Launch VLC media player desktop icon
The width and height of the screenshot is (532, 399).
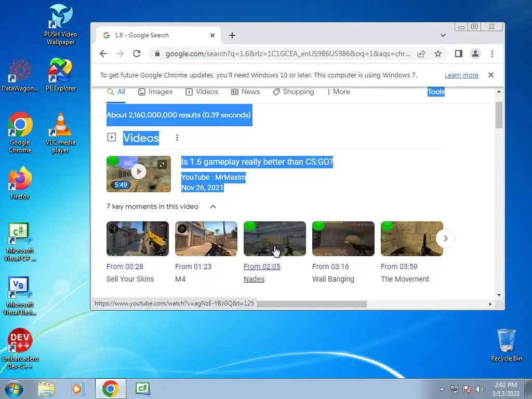(60, 132)
